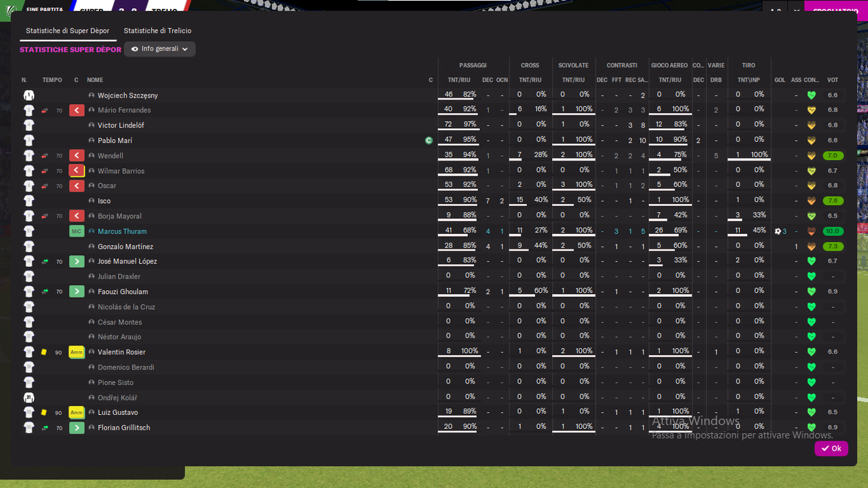Screen dimensions: 868x488
Task: Click Valentin Rosier's yellow card icon
Action: [44, 352]
